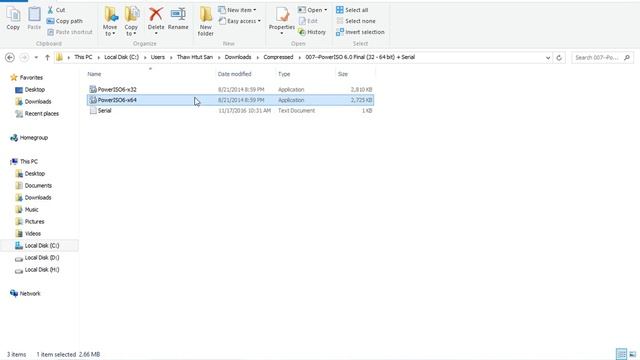Sort by Size column header
The image size is (640, 360).
coord(343,74)
